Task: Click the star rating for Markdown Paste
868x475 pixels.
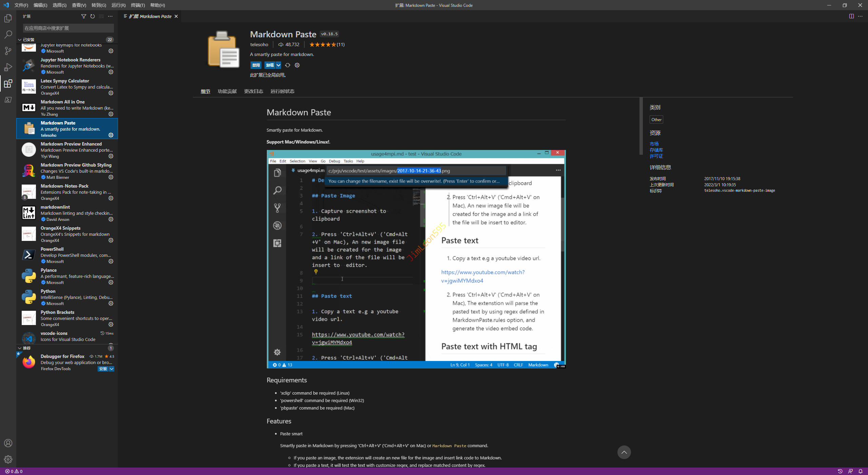Action: tap(322, 44)
